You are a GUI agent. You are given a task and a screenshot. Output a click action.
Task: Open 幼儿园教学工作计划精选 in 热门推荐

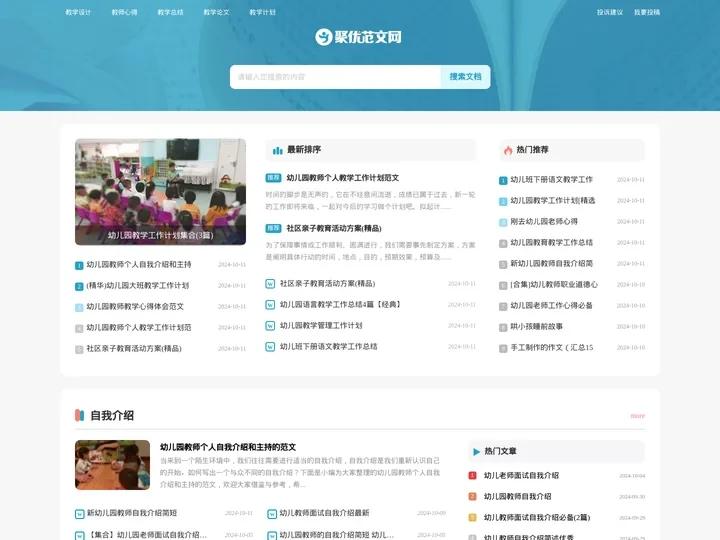click(x=552, y=201)
